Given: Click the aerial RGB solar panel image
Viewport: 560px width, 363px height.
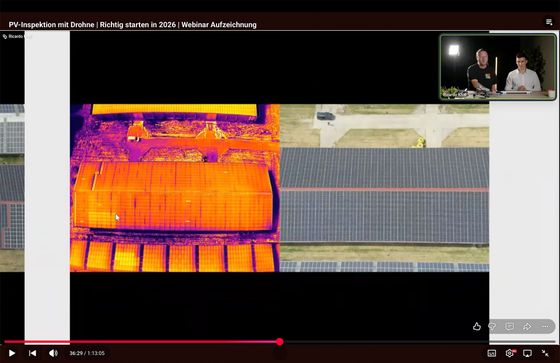Looking at the screenshot, I should (x=385, y=188).
